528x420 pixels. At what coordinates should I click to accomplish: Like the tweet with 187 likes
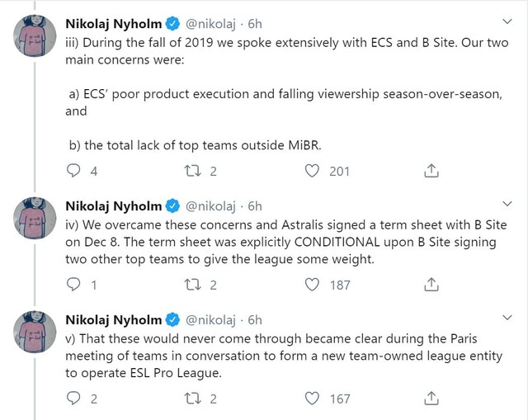click(x=313, y=285)
